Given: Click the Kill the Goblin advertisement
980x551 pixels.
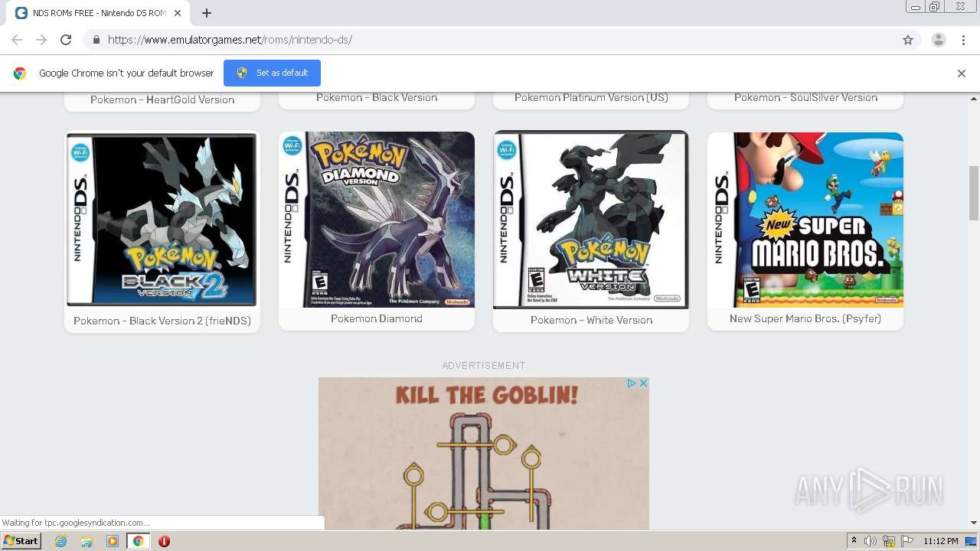Looking at the screenshot, I should tap(484, 453).
